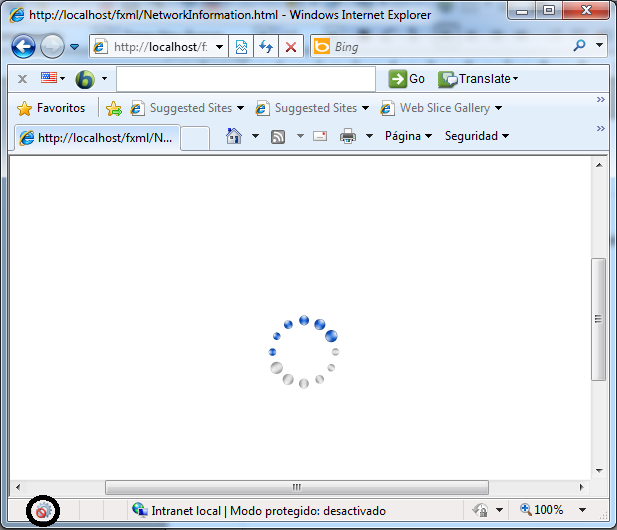Expand the Home button dropdown arrow
The image size is (617, 530).
(255, 136)
